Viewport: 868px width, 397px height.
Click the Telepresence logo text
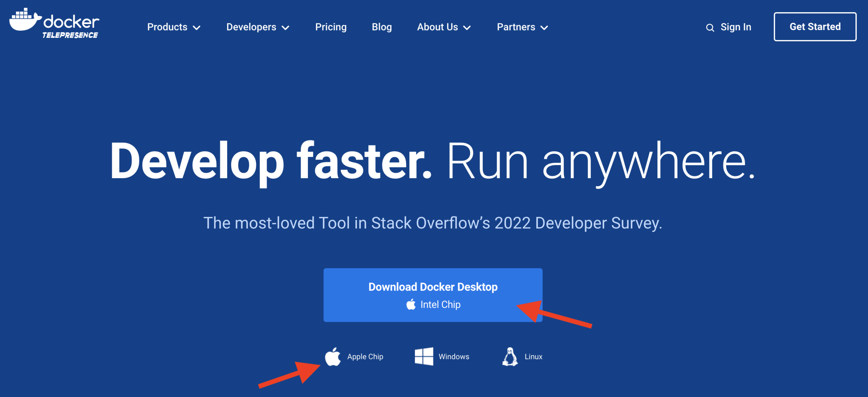point(70,35)
